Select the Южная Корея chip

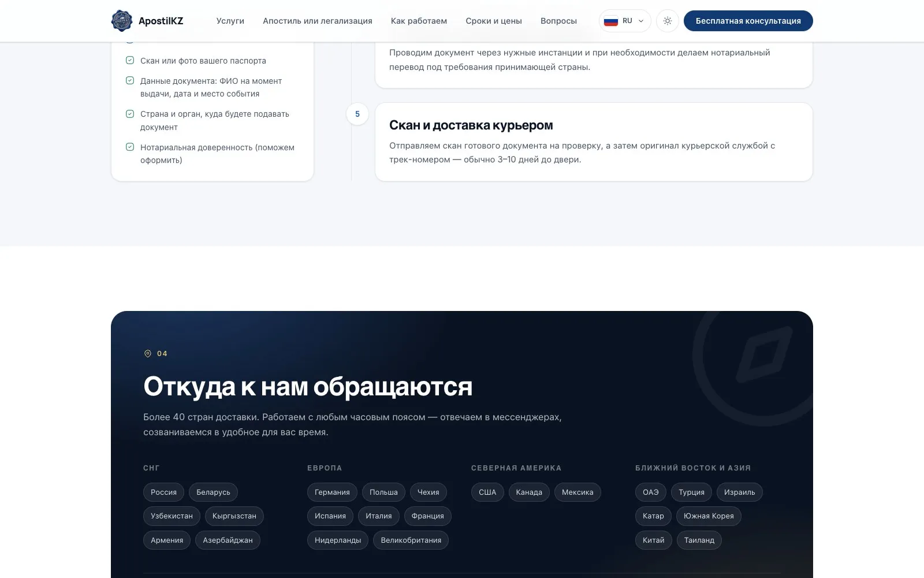709,516
